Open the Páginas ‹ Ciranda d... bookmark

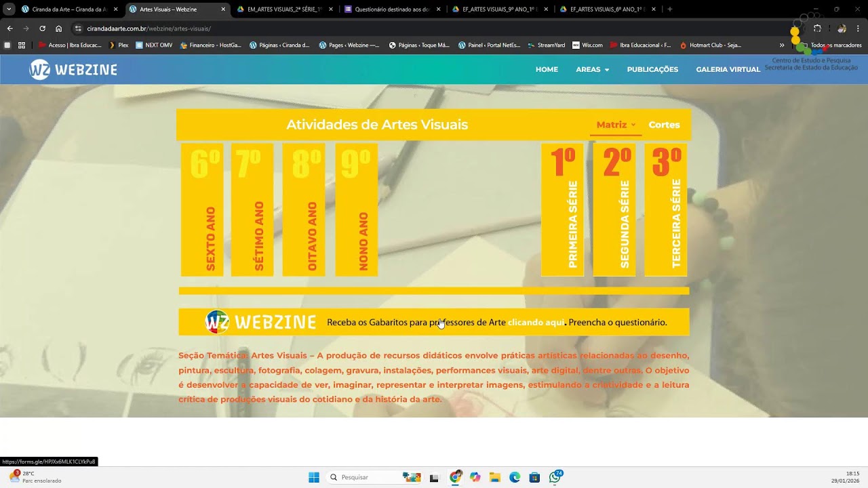[280, 45]
